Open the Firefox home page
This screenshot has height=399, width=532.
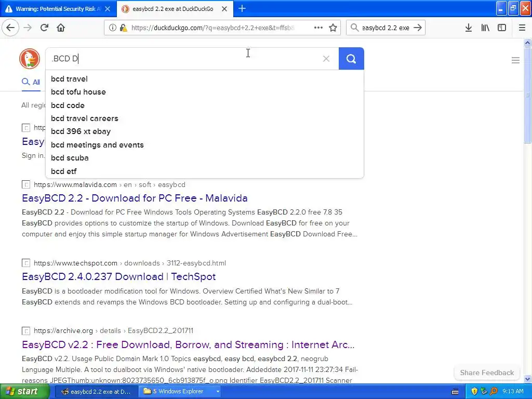pos(61,28)
